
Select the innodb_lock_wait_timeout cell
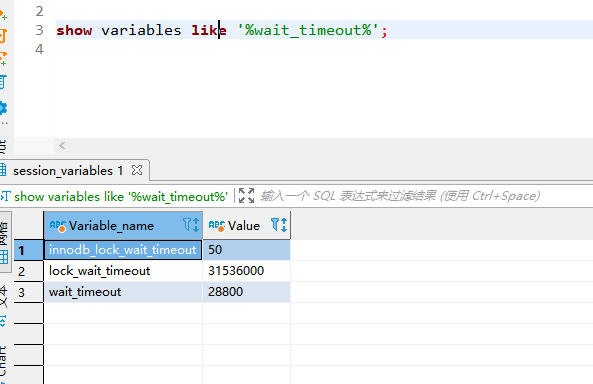[x=123, y=250]
